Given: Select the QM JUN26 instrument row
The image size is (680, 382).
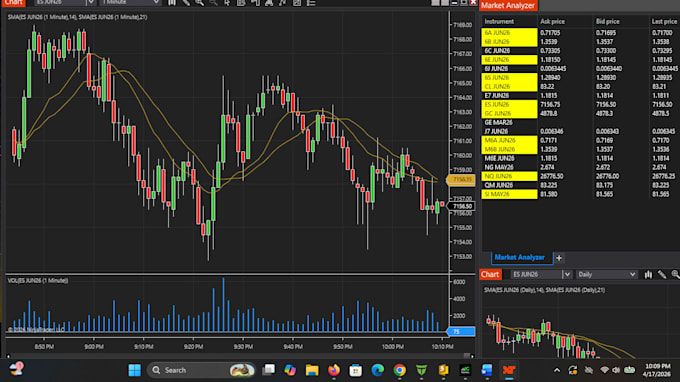Looking at the screenshot, I should coord(580,185).
